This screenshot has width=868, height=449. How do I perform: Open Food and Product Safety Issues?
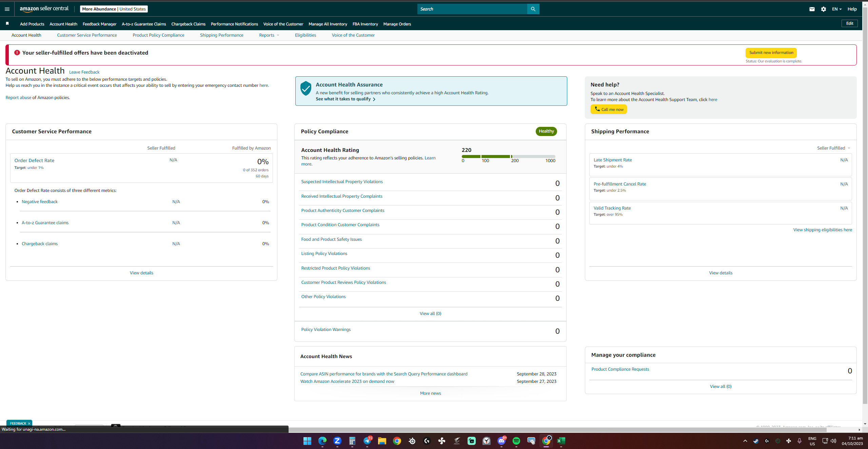pos(331,239)
